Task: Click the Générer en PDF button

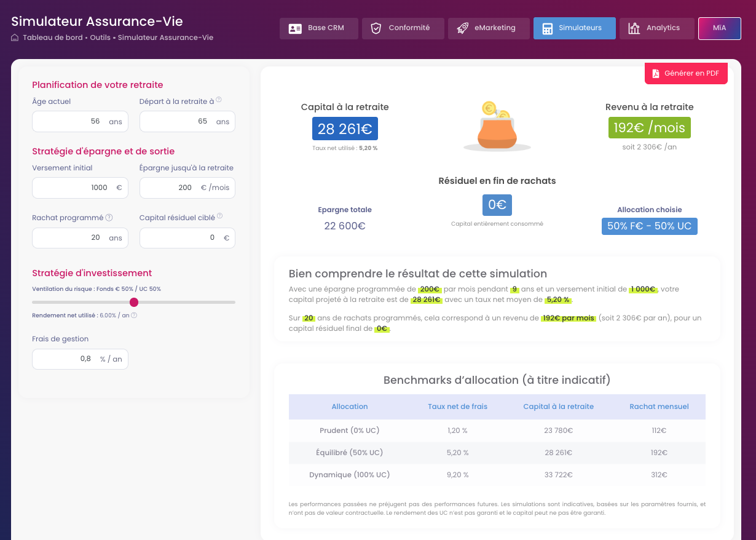Action: pos(686,73)
